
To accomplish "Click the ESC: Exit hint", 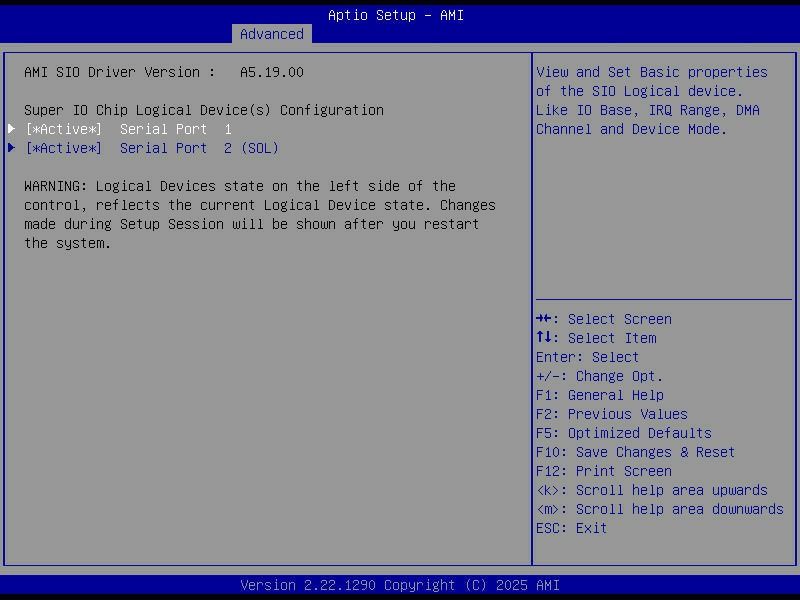I will point(571,529).
